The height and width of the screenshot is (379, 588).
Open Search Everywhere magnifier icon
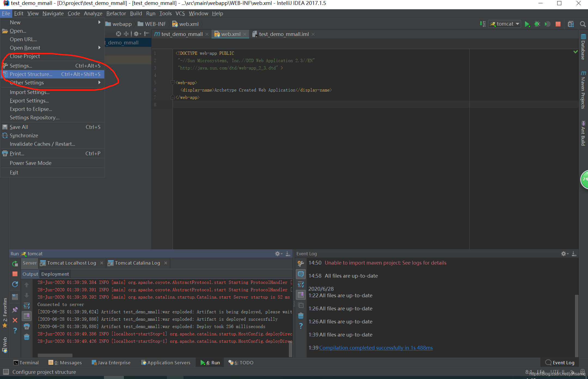click(583, 24)
